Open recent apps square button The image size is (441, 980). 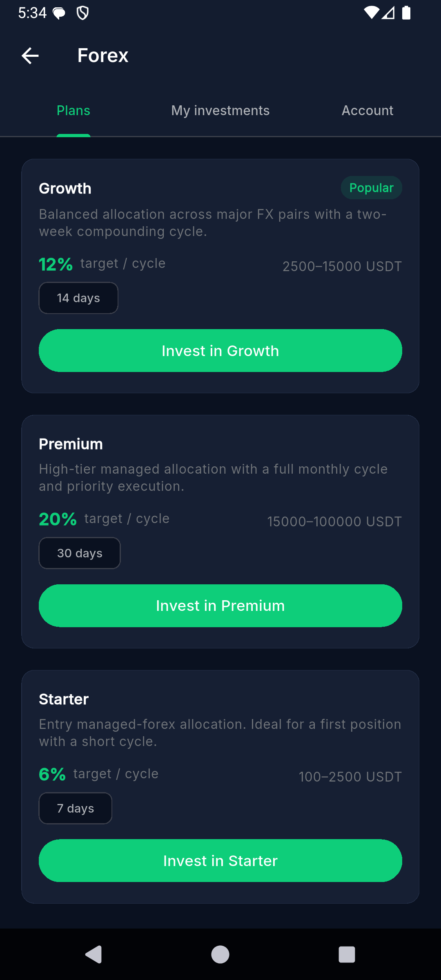(x=347, y=954)
